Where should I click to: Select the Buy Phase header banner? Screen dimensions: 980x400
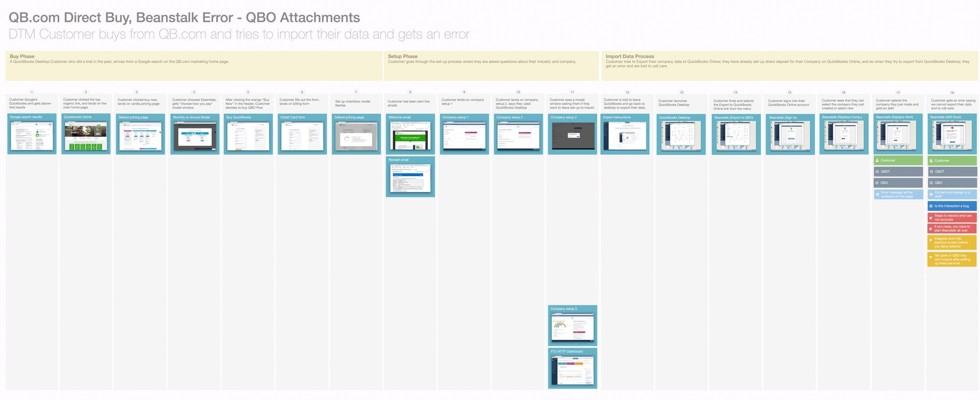[194, 65]
